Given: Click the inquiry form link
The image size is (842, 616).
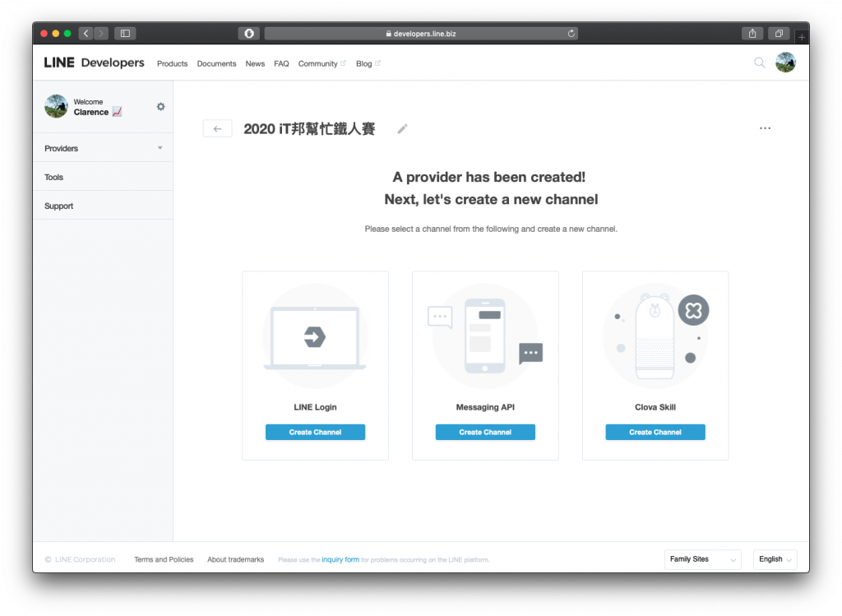Looking at the screenshot, I should [x=340, y=559].
